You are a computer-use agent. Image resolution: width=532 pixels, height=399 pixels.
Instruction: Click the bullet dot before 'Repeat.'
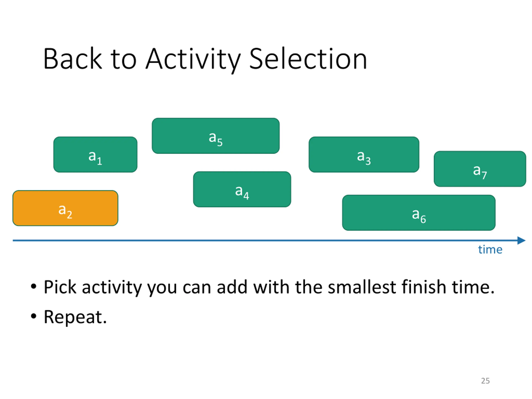[34, 316]
